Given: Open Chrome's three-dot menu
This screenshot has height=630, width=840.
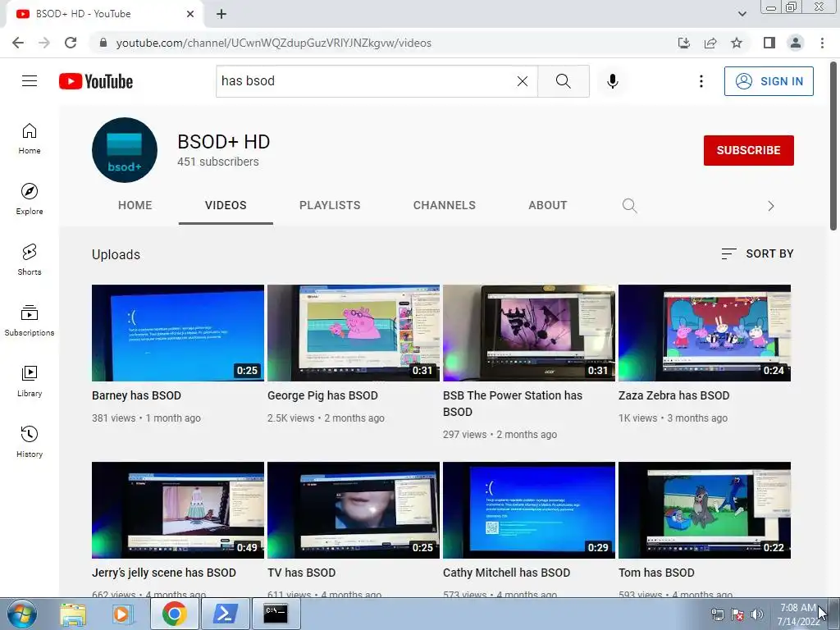Looking at the screenshot, I should coord(822,43).
